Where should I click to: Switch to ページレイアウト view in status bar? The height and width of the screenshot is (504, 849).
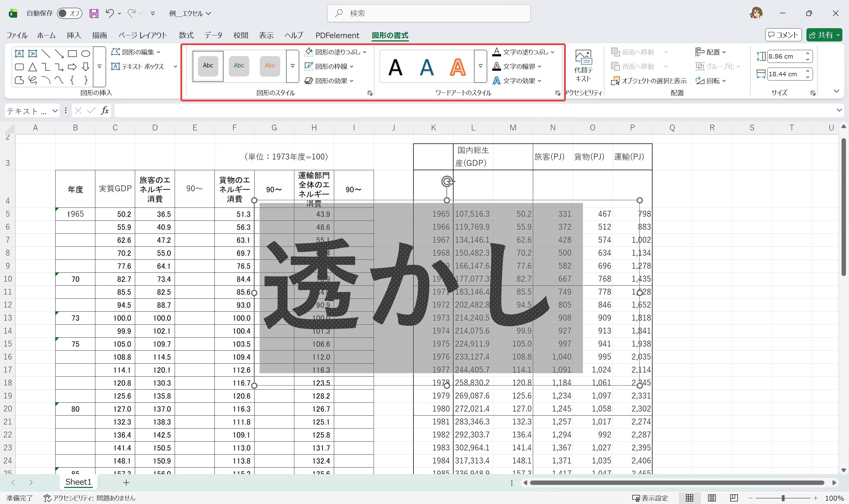tap(711, 498)
